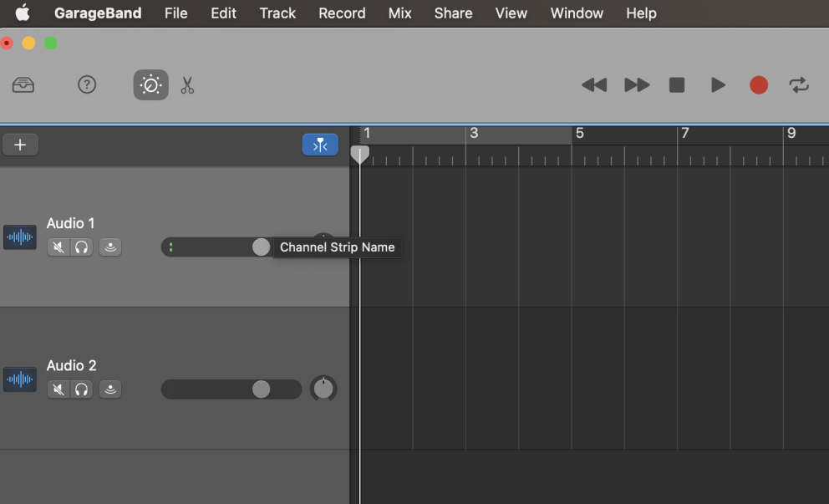This screenshot has width=829, height=504.
Task: Click bar 5 in the timeline ruler
Action: [579, 133]
